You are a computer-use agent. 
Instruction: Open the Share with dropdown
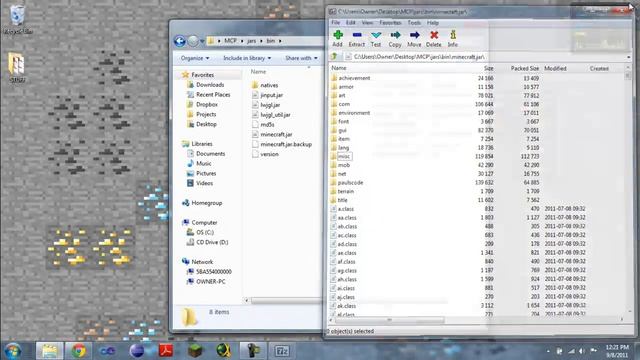click(x=301, y=58)
